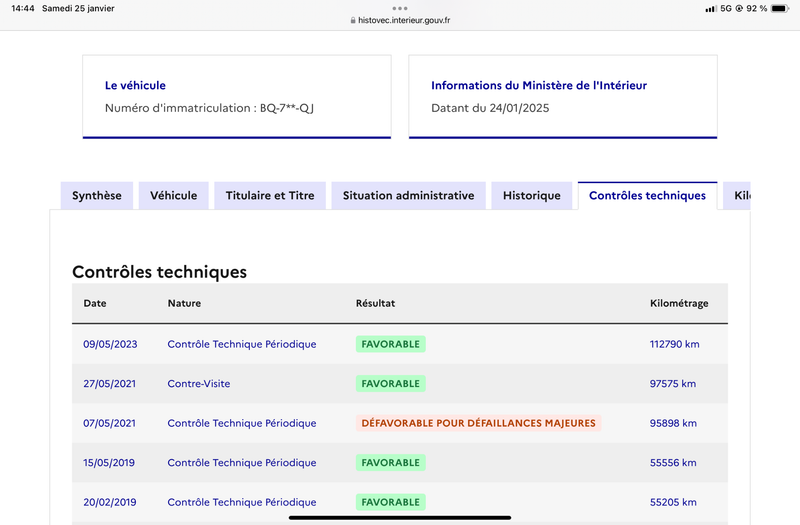800x525 pixels.
Task: Click the Nature column header
Action: click(184, 303)
